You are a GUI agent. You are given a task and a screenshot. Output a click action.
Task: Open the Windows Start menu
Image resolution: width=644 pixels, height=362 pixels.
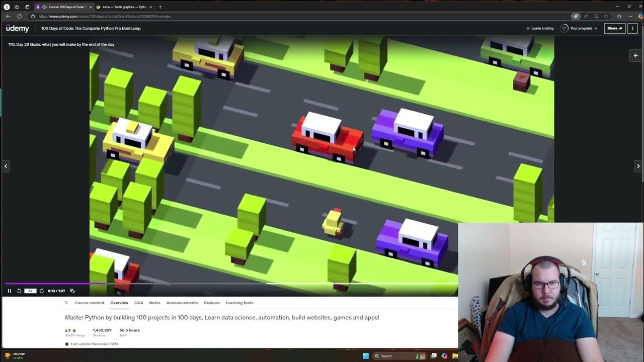pyautogui.click(x=366, y=356)
